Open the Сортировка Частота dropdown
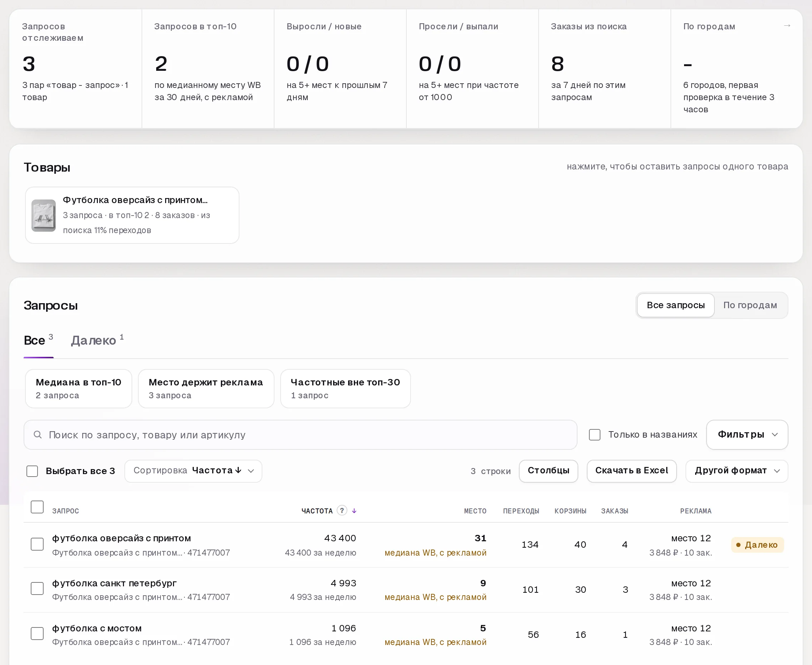The width and height of the screenshot is (812, 665). (x=193, y=471)
